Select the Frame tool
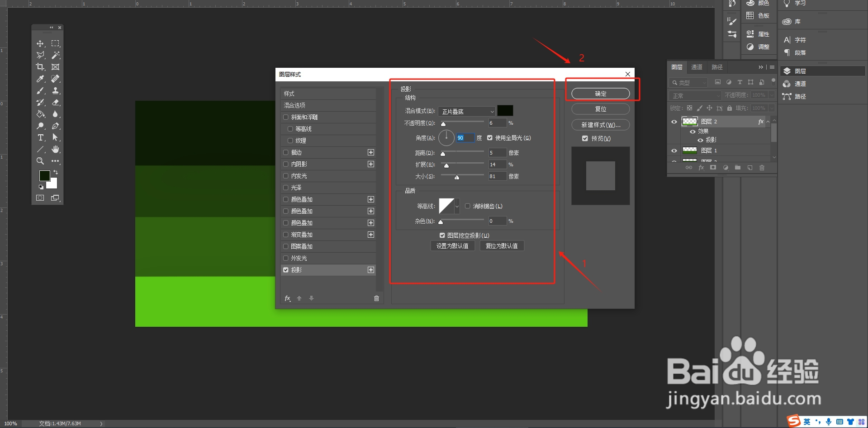Viewport: 868px width, 428px height. click(55, 67)
